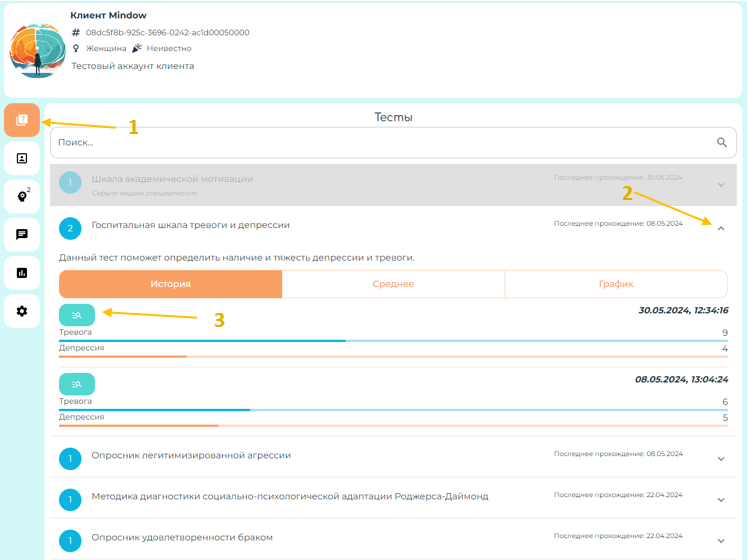The height and width of the screenshot is (560, 748).
Task: Open the Tests section in the sidebar
Action: [22, 120]
